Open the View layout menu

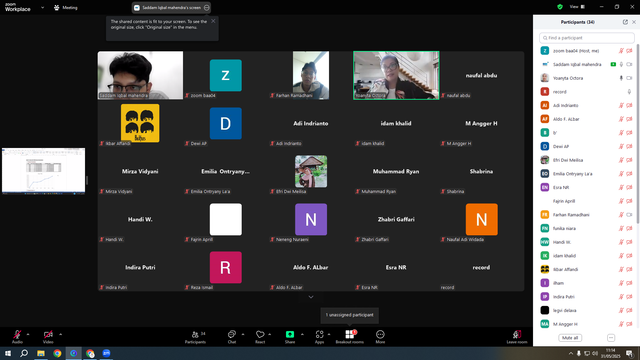577,7
